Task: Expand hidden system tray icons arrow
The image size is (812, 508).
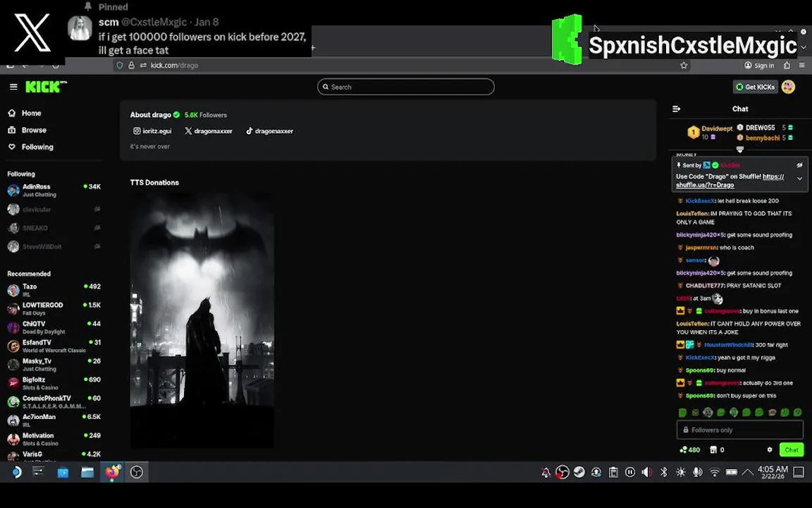Action: 748,472
